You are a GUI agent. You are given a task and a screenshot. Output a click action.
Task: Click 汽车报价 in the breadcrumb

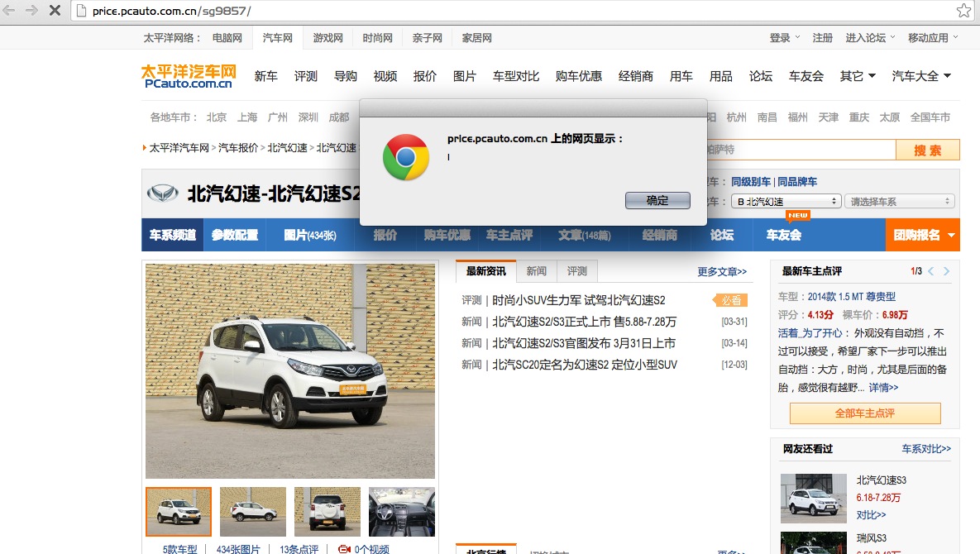(238, 148)
